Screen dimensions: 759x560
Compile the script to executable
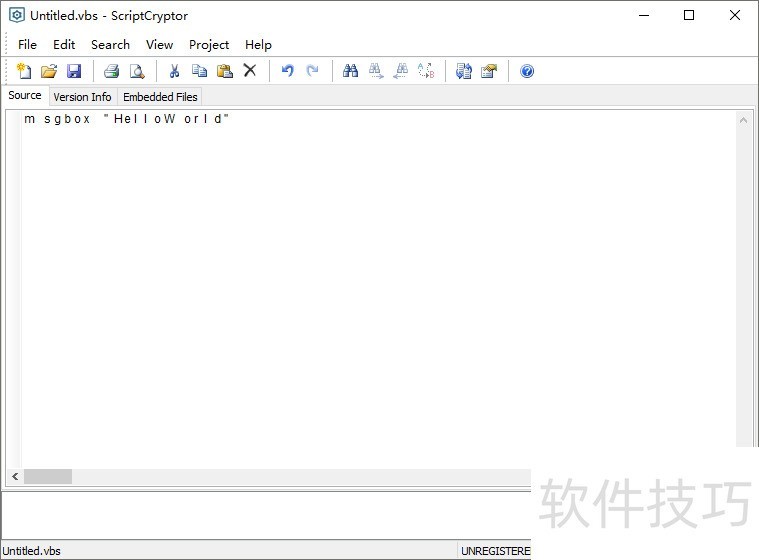pyautogui.click(x=464, y=71)
